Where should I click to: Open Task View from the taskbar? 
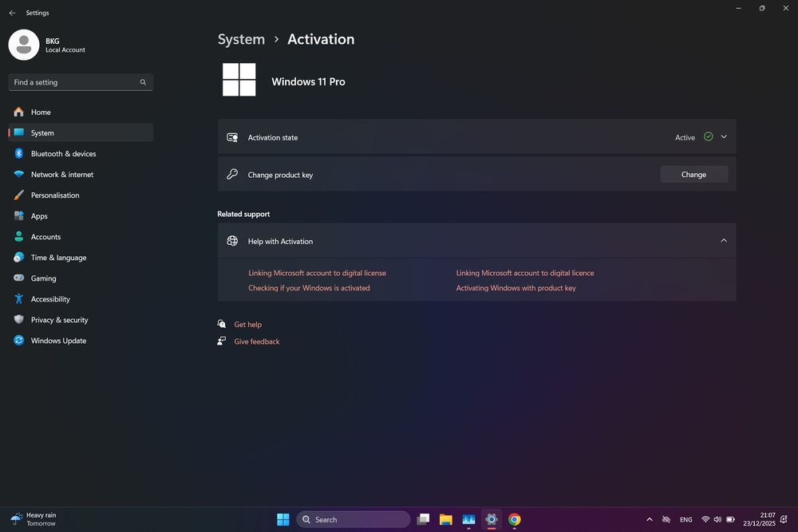pos(423,519)
